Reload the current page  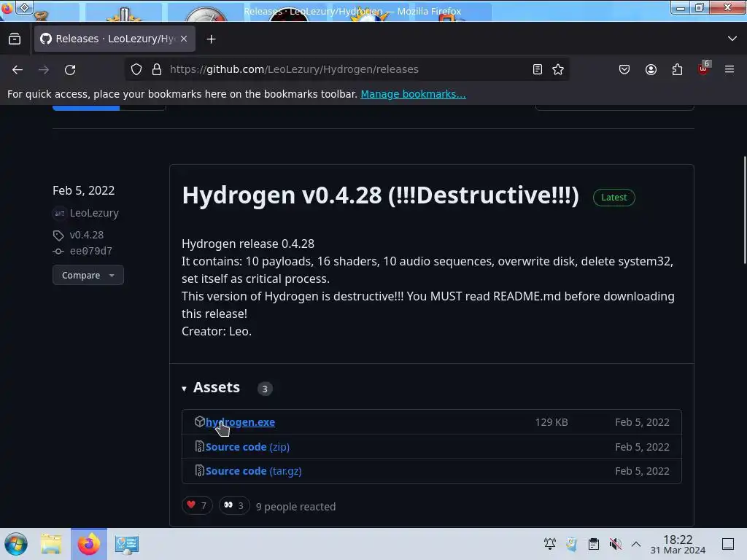click(70, 69)
